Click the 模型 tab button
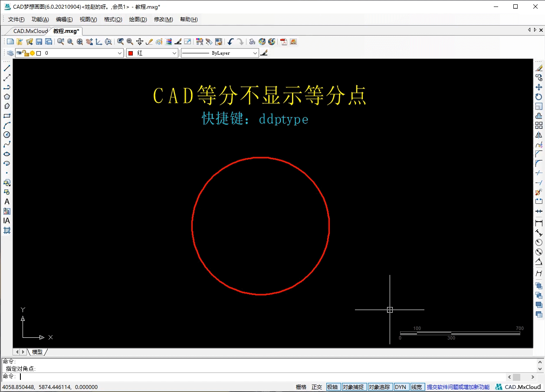The width and height of the screenshot is (545, 392). [x=38, y=352]
